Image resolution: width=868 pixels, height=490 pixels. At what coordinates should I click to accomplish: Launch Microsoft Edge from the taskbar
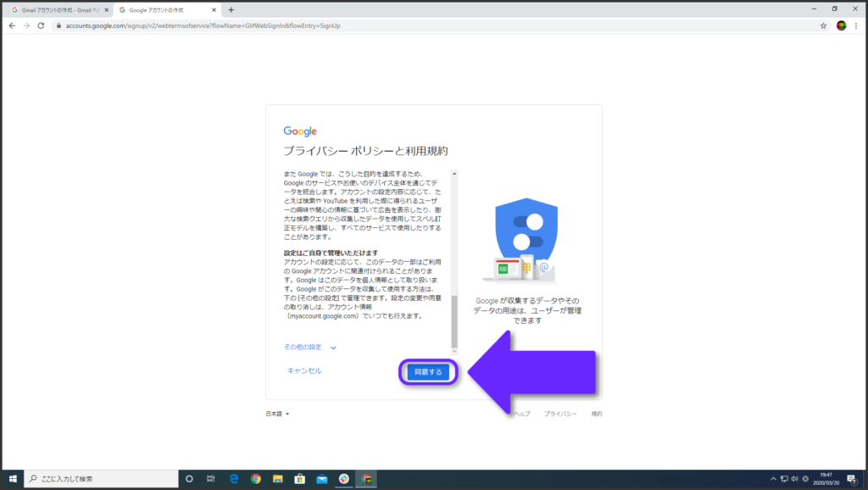pyautogui.click(x=233, y=479)
